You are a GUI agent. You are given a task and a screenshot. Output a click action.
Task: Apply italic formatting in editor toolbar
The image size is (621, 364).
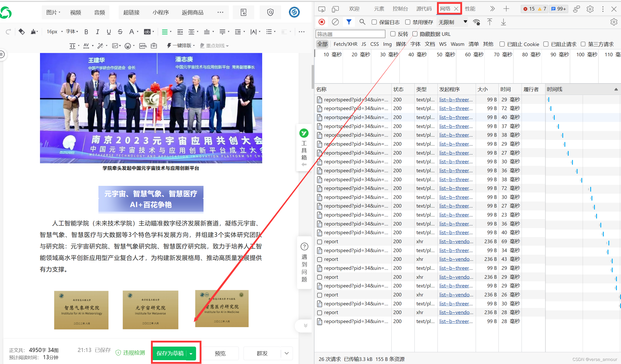(97, 32)
